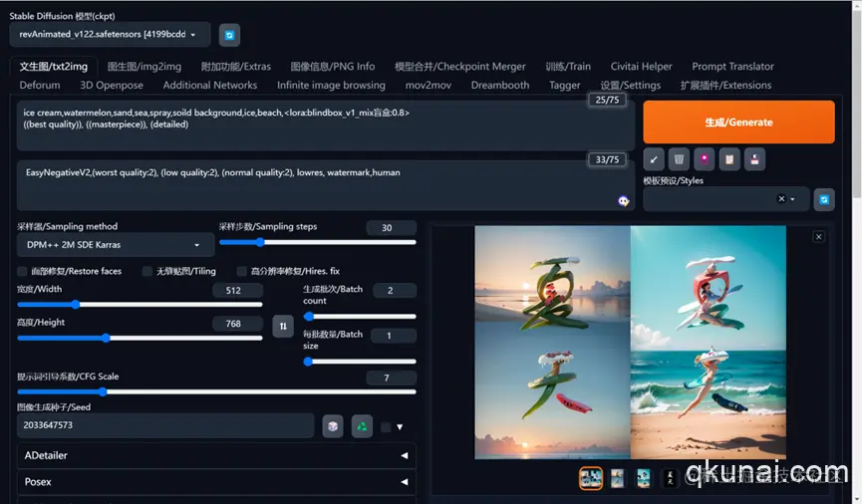Click the ghost icon in negative prompt box
862x504 pixels.
click(x=623, y=201)
